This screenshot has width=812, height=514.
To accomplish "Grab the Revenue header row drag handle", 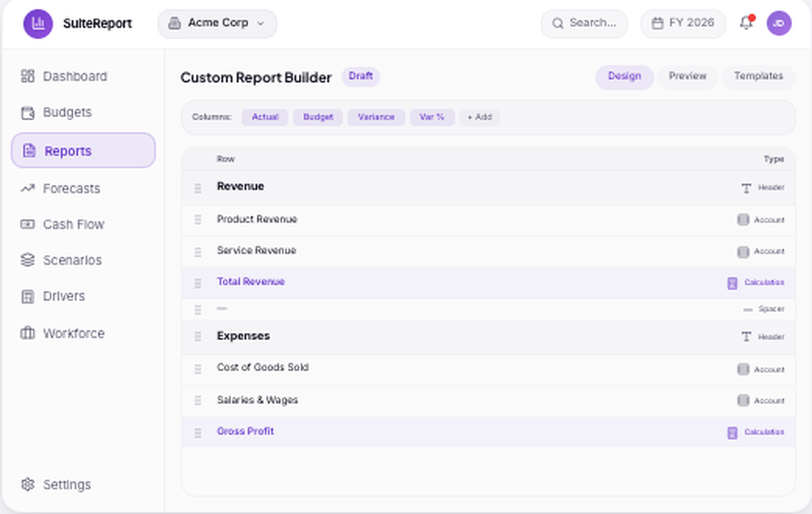I will (x=198, y=188).
